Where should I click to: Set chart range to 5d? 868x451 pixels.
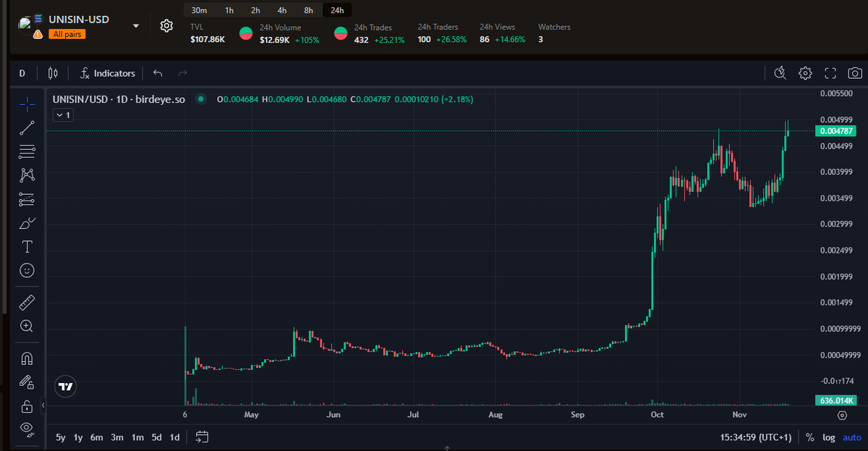(x=156, y=437)
